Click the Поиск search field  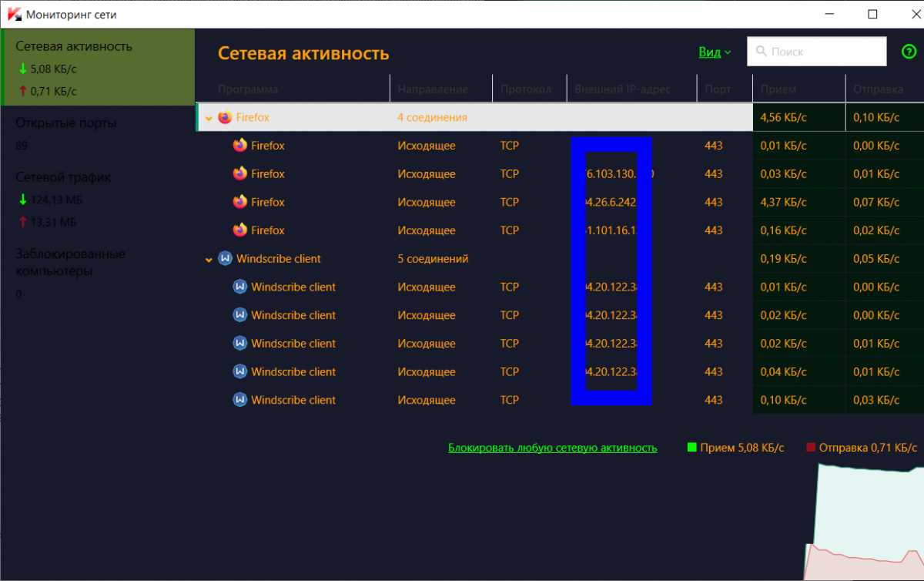(817, 52)
